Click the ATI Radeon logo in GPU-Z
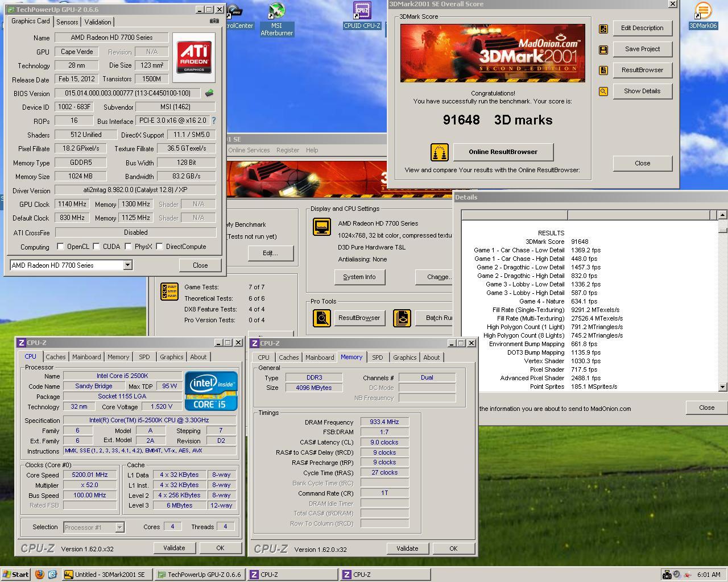Image resolution: width=728 pixels, height=582 pixels. point(194,57)
